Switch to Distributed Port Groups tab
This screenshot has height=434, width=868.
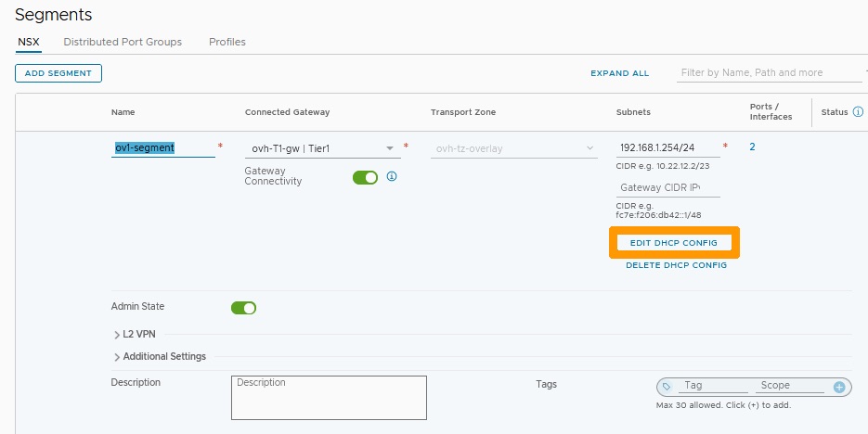123,42
